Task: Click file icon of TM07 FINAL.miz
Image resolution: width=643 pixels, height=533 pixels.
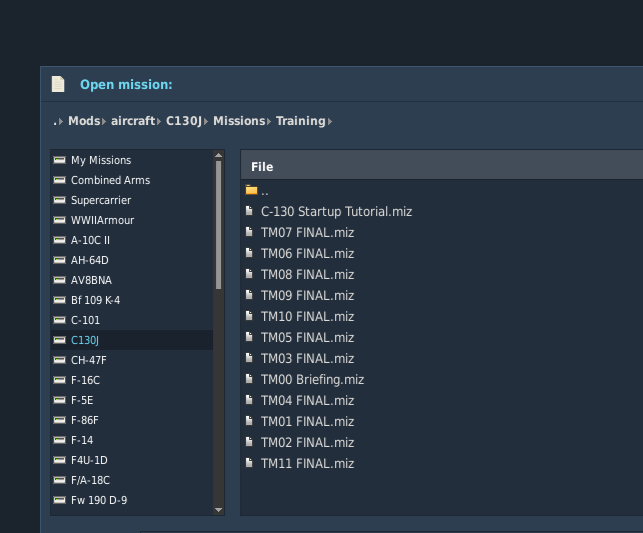Action: point(249,232)
